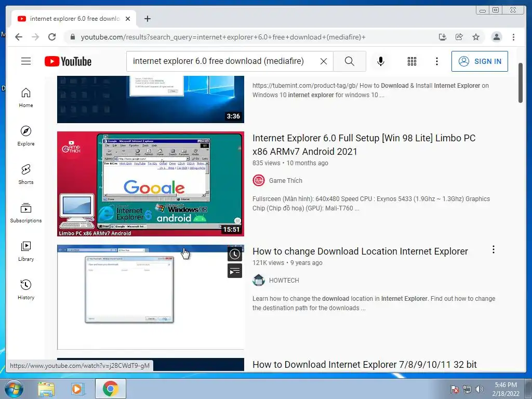Click the Learn how to change description
Screen dimensions: 532x399
pyautogui.click(x=374, y=303)
